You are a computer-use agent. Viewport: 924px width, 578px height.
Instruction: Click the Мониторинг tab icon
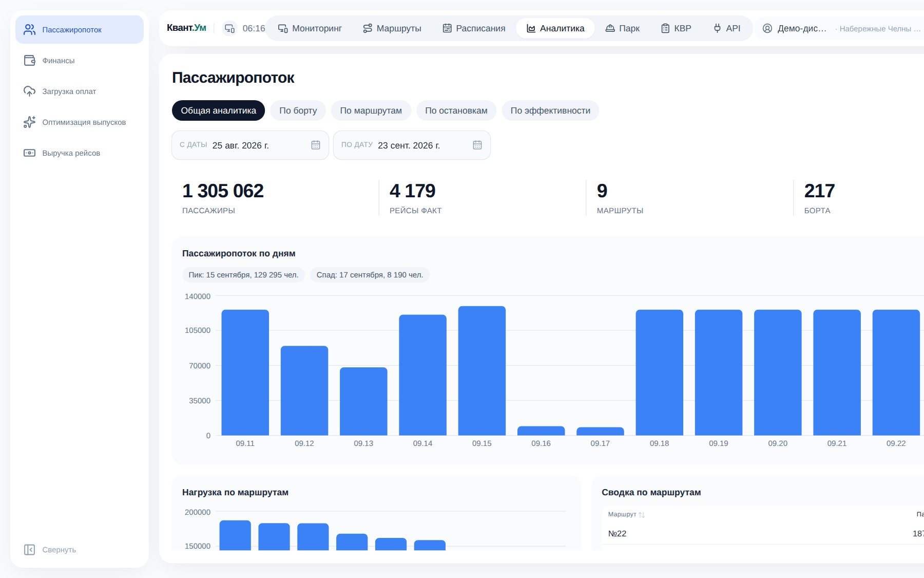[283, 28]
